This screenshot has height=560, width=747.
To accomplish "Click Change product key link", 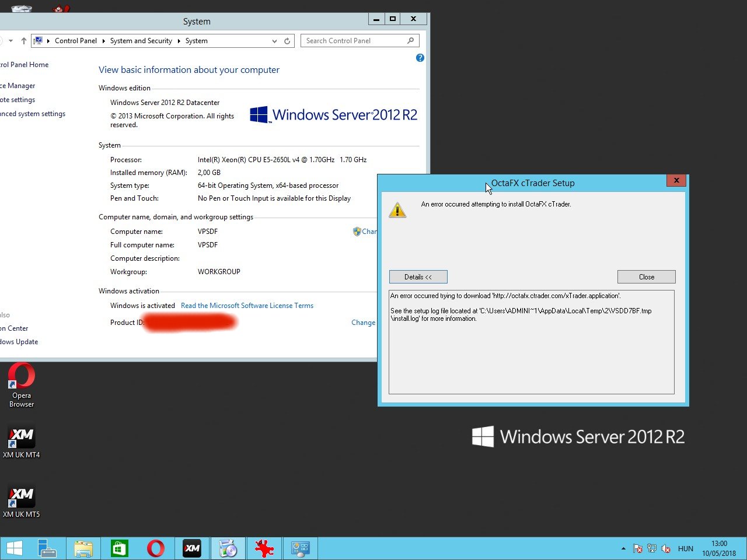I will (363, 323).
